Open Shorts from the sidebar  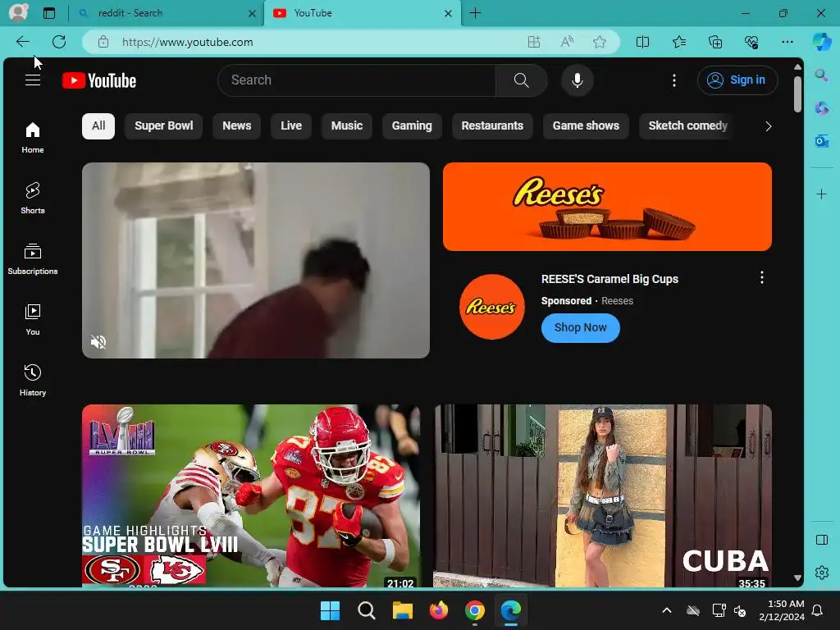(x=33, y=199)
